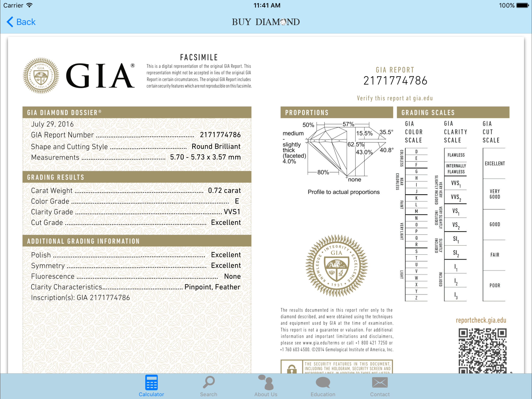Image resolution: width=532 pixels, height=399 pixels.
Task: Tap the large GIA seal under the proportions diagram
Action: (336, 265)
